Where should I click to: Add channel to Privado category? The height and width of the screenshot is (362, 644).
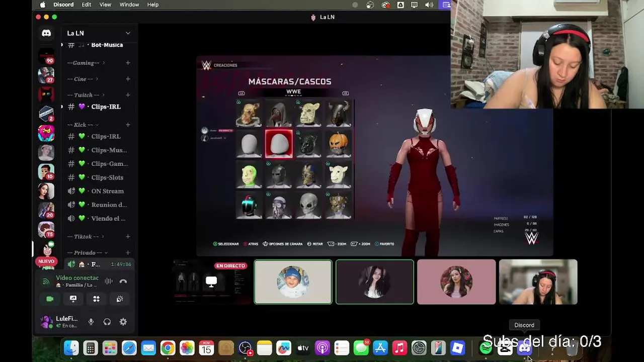point(128,252)
